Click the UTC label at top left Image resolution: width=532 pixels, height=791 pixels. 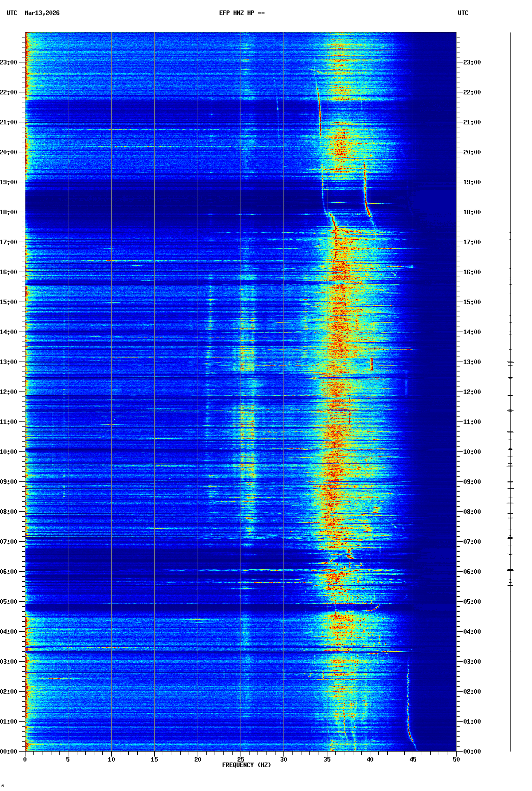click(12, 13)
